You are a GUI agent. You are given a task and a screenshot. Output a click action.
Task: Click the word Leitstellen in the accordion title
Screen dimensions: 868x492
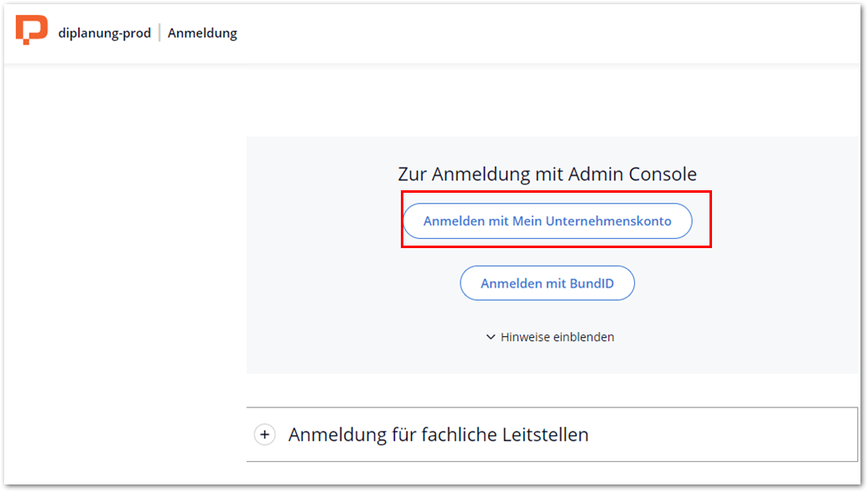538,434
